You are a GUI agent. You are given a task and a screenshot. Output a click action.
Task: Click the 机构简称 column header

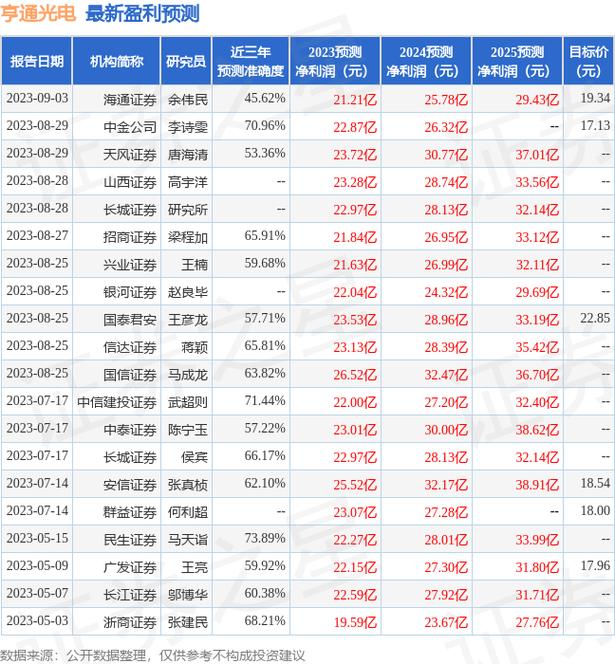pos(116,61)
